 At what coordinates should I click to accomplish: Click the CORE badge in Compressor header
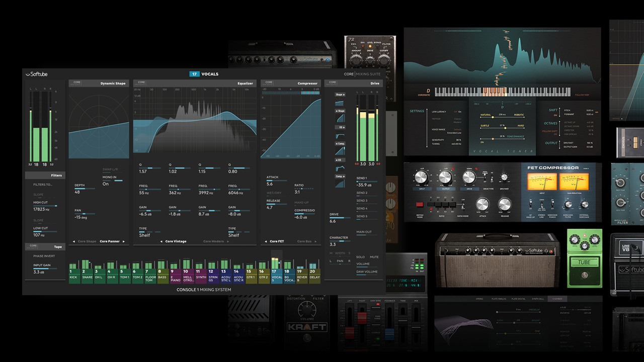pyautogui.click(x=269, y=82)
